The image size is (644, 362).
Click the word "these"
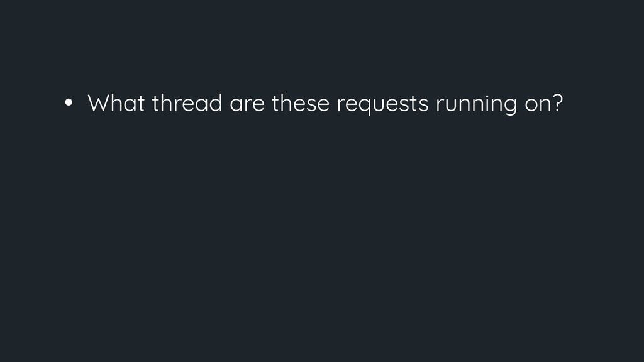(x=301, y=103)
